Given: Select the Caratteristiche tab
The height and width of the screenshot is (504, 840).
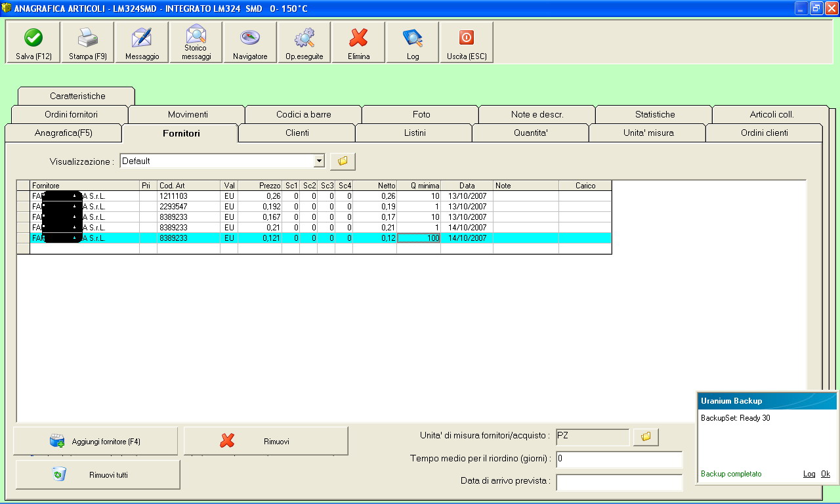Looking at the screenshot, I should tap(77, 96).
